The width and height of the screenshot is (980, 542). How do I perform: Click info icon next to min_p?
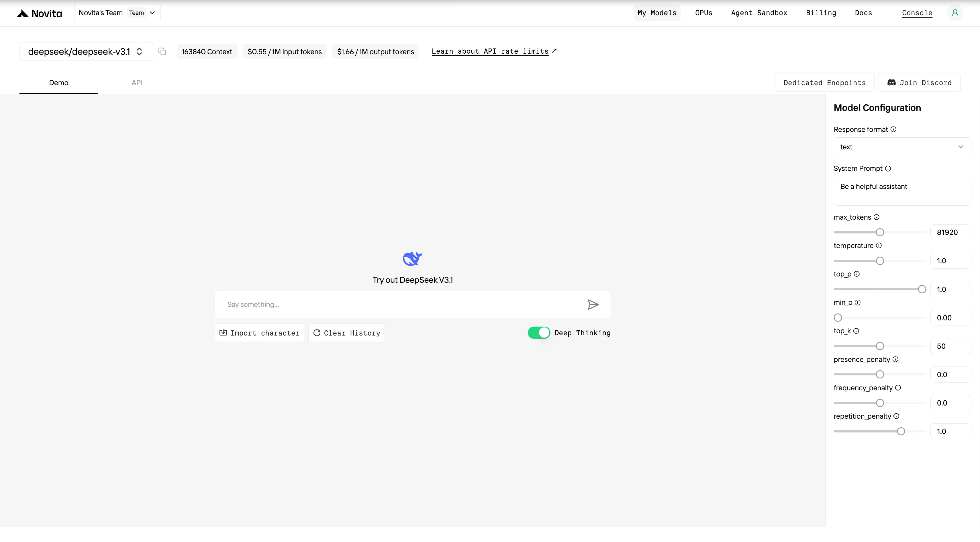click(x=857, y=303)
